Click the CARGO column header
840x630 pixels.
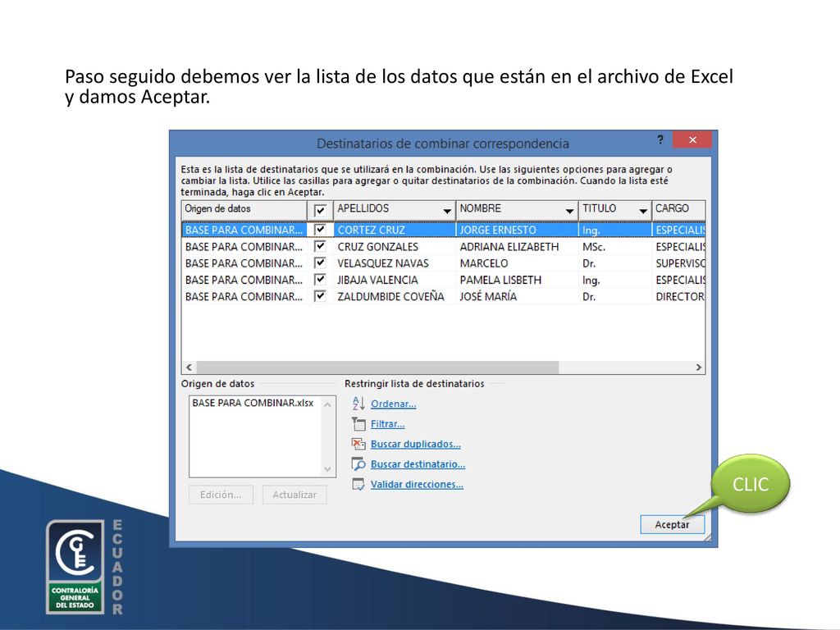point(678,209)
